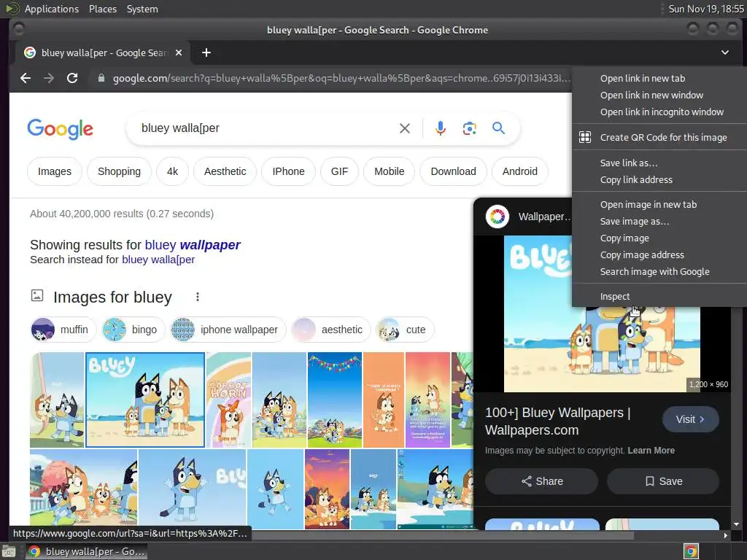Reload the current page
The image size is (747, 560).
pos(72,78)
